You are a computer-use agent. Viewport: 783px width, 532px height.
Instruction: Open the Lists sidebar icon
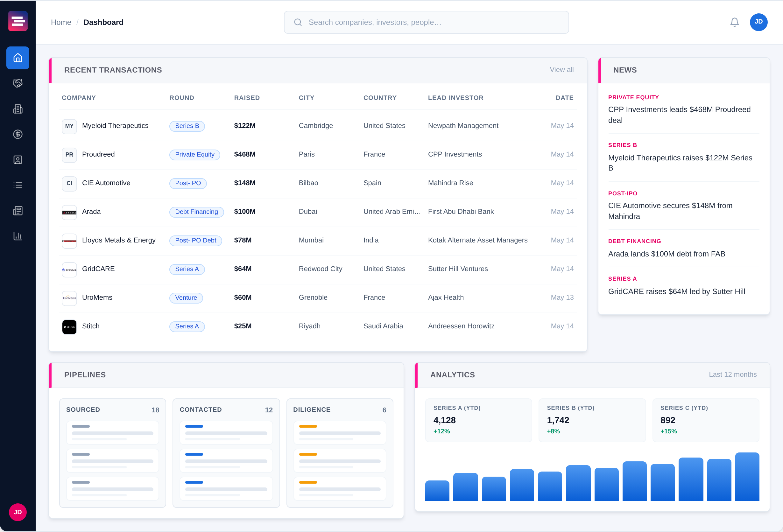[x=18, y=185]
